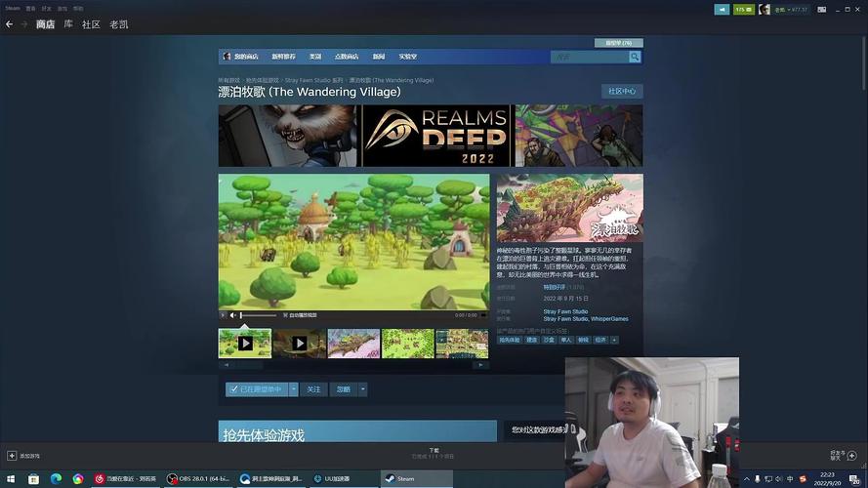Click the 添加游戏 plus icon
Screen dimensions: 868x488
(x=12, y=456)
